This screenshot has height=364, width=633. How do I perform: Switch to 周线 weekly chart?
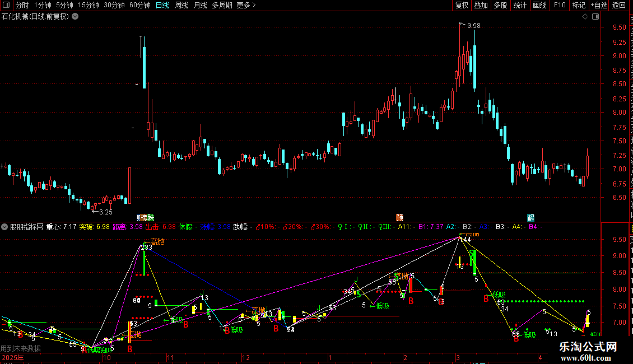click(x=181, y=5)
